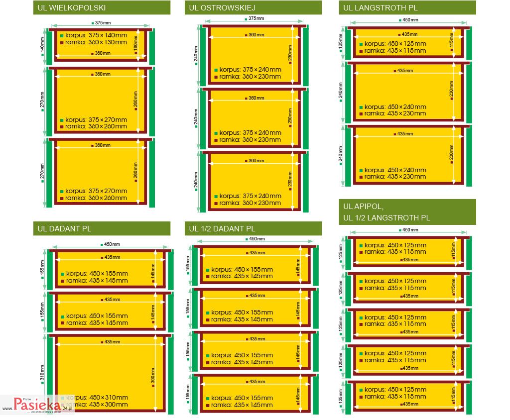Click the green square beside korpus 375×140mm

(62, 36)
